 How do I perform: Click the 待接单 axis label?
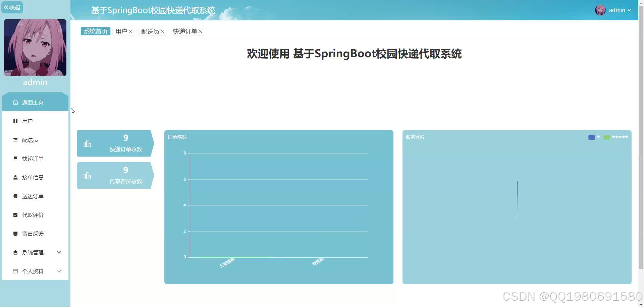pos(318,261)
